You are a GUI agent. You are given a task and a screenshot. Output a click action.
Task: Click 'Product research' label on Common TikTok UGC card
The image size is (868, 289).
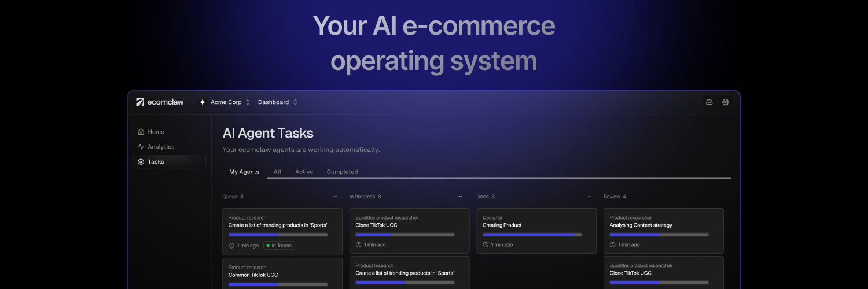tap(247, 268)
